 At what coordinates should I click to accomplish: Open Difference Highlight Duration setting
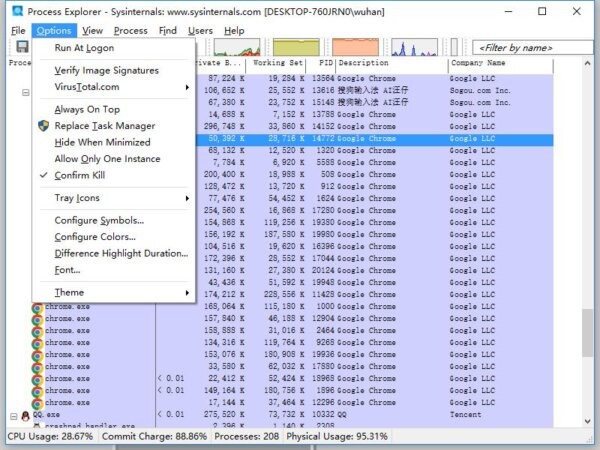114,253
